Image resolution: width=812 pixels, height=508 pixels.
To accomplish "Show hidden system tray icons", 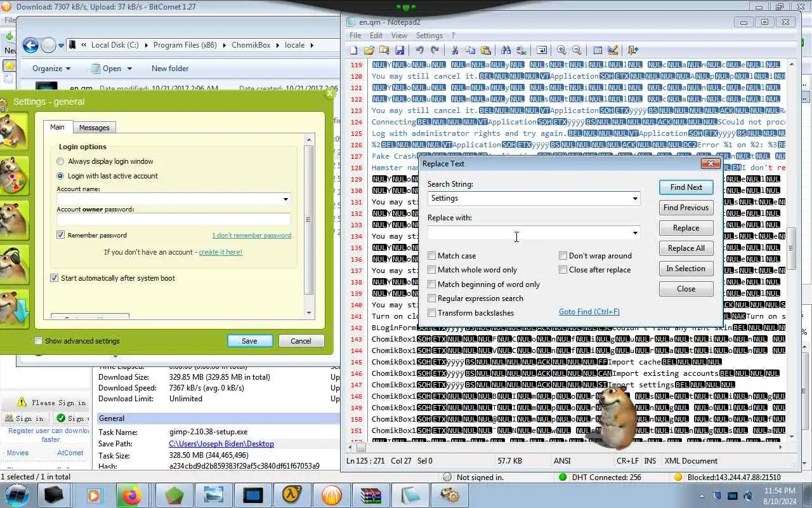I will [x=702, y=496].
